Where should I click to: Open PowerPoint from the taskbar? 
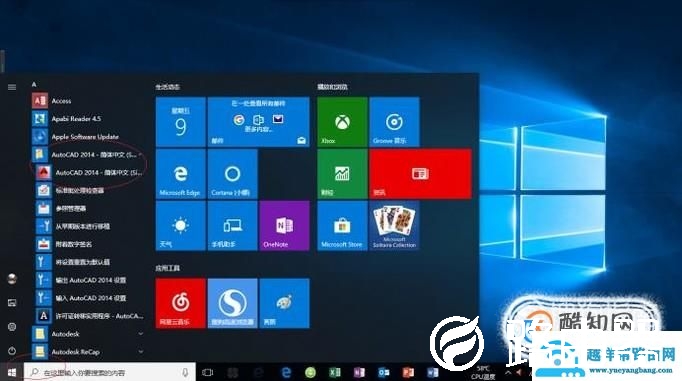[408, 372]
